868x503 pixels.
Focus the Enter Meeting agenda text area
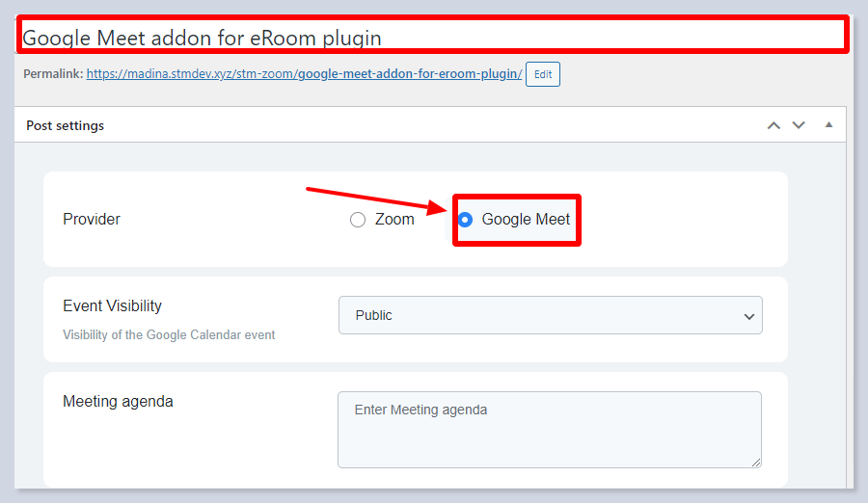(x=549, y=429)
